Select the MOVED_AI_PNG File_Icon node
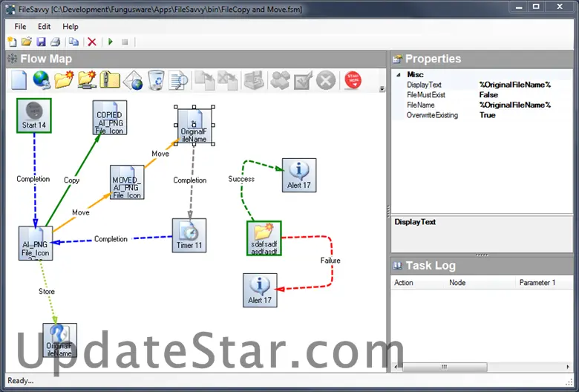579x392 pixels. (x=127, y=182)
